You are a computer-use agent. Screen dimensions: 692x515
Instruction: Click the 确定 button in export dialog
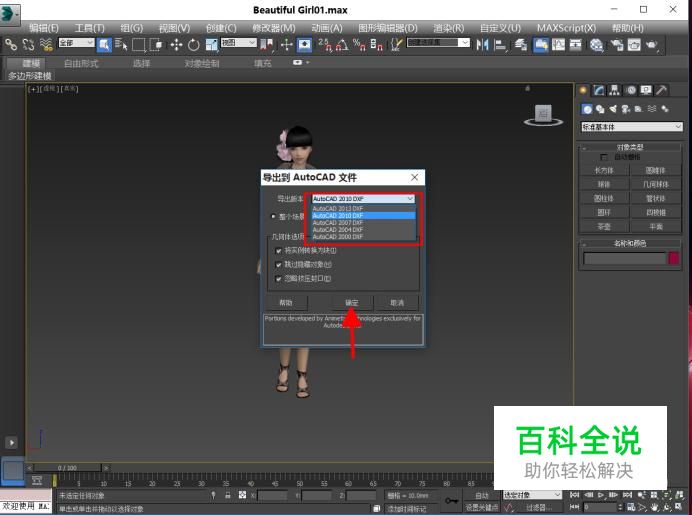(352, 303)
